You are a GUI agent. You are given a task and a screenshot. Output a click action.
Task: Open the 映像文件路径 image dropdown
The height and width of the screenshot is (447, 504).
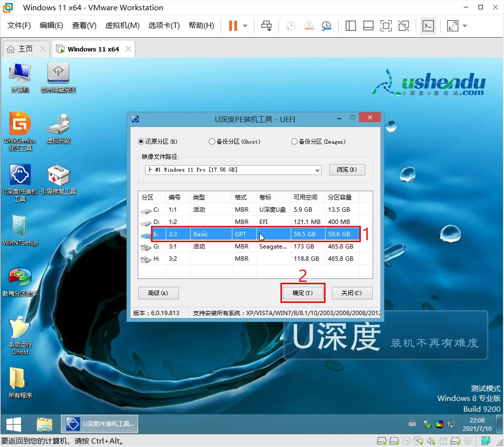[233, 170]
